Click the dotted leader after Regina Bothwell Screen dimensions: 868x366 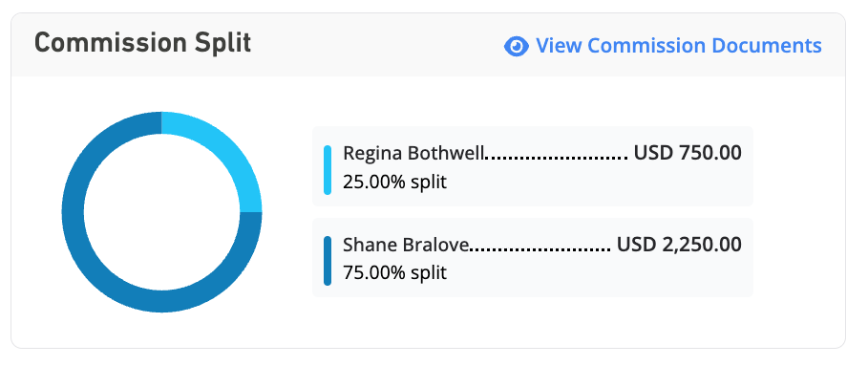pyautogui.click(x=556, y=158)
